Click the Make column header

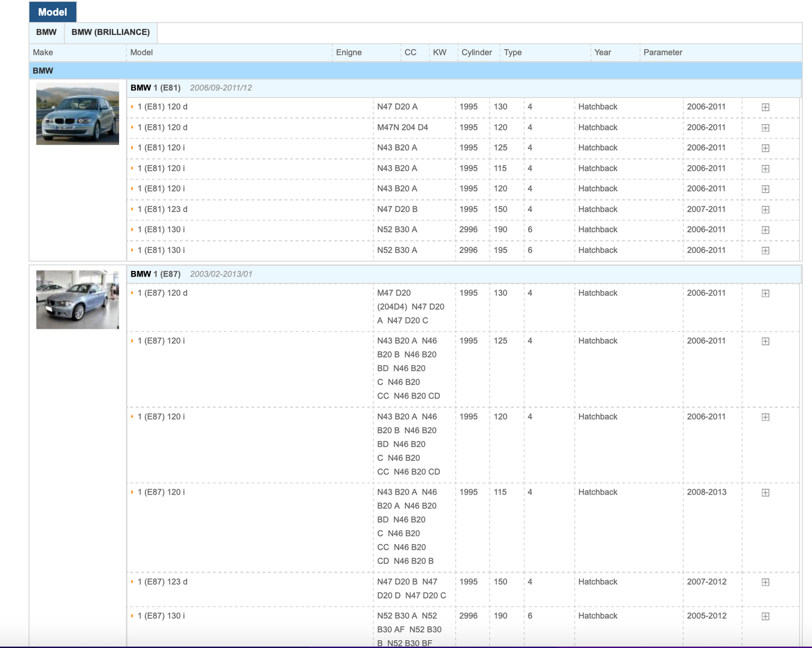(x=43, y=52)
